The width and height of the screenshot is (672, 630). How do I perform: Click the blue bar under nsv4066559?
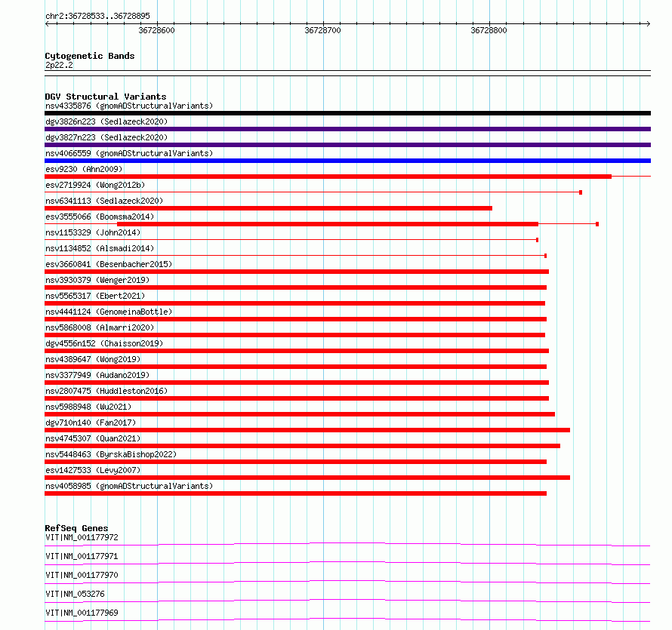coord(347,161)
